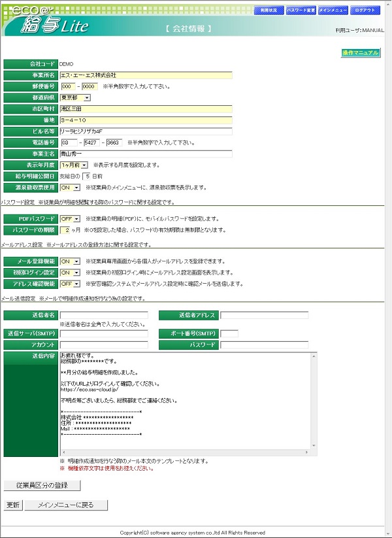Click the ログアウト button

pos(365,11)
